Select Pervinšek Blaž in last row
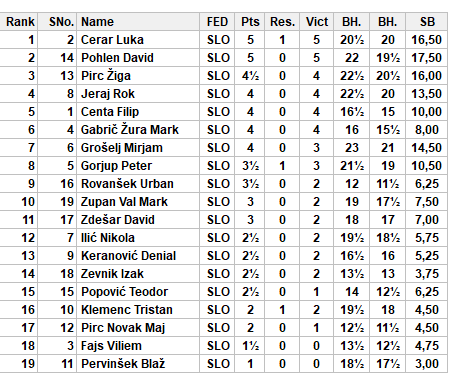This screenshot has height=387, width=456. (x=123, y=364)
